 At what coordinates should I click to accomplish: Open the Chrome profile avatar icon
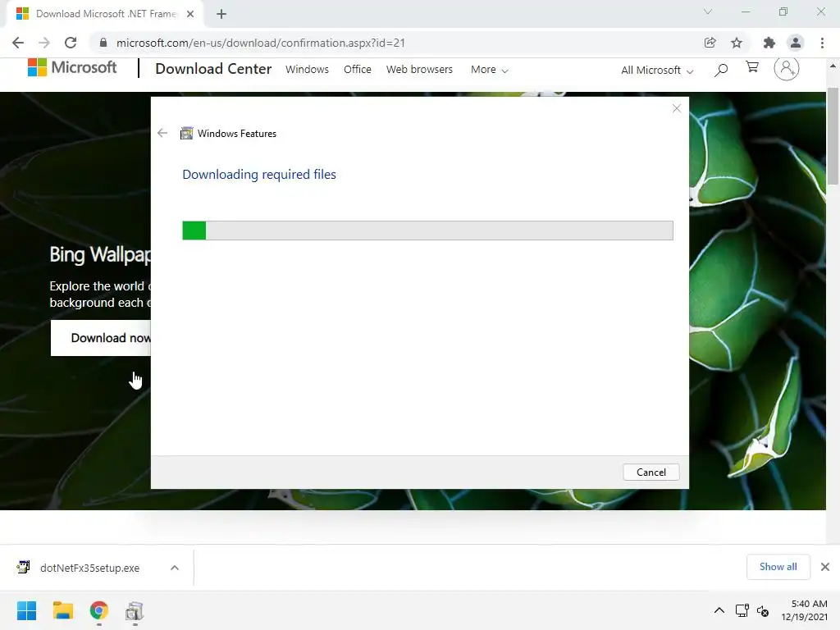pos(796,43)
